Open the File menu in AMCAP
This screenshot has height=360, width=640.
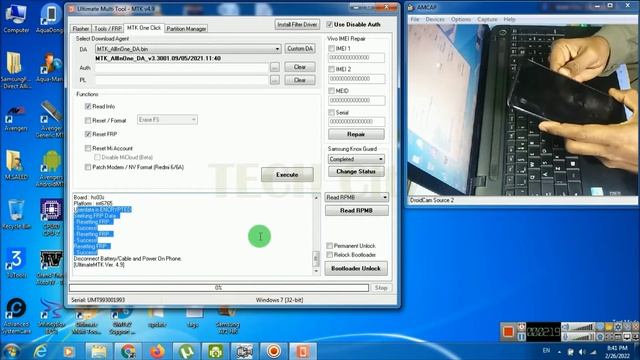(415, 19)
